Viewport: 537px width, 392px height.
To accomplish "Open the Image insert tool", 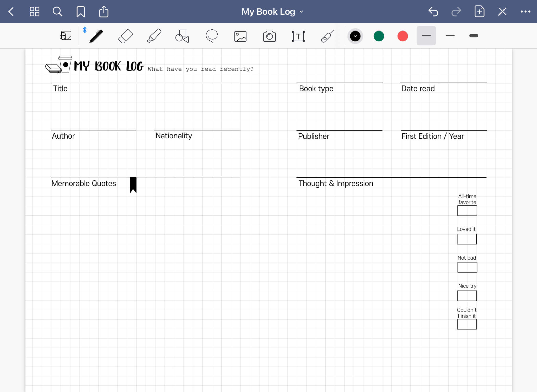I will pos(240,36).
